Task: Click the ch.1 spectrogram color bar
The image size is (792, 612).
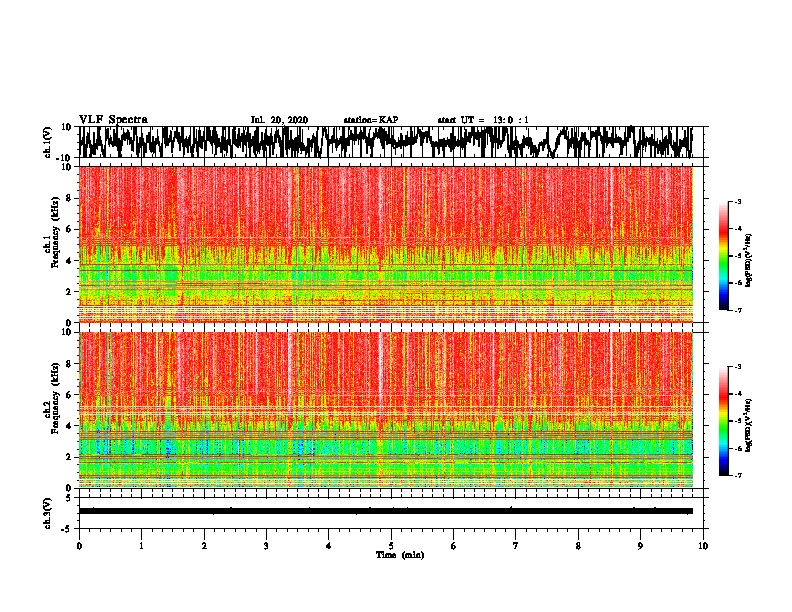Action: coord(723,256)
